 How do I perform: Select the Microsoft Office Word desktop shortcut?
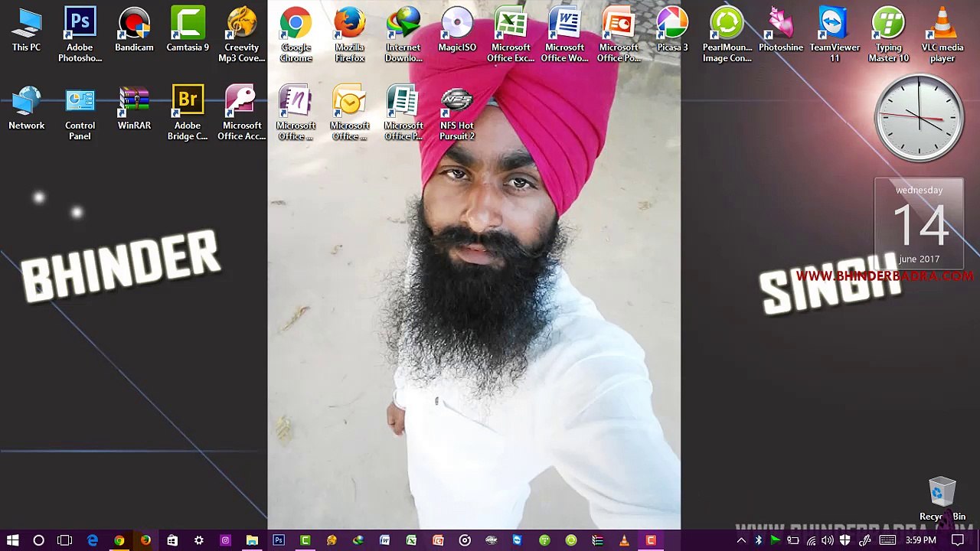[x=564, y=35]
